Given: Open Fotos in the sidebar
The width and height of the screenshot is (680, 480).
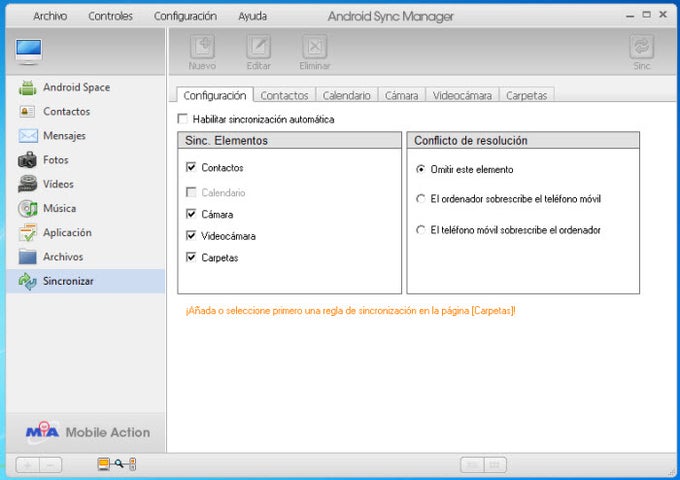Looking at the screenshot, I should [85, 160].
